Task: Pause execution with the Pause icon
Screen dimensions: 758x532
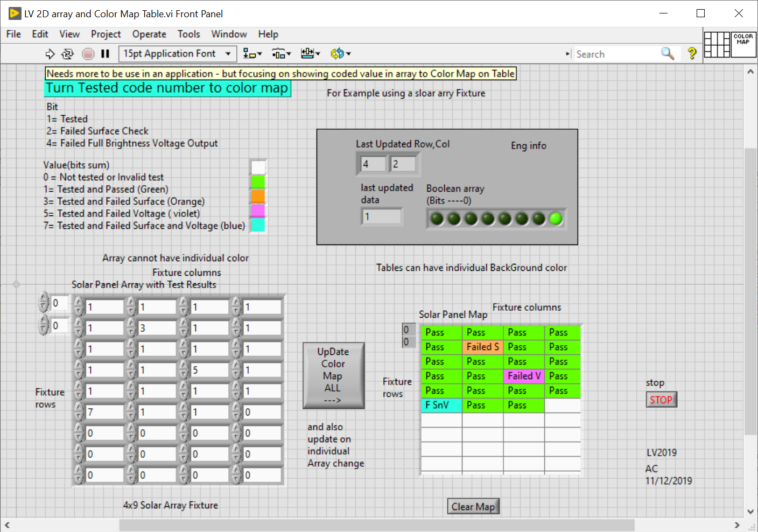Action: [106, 54]
